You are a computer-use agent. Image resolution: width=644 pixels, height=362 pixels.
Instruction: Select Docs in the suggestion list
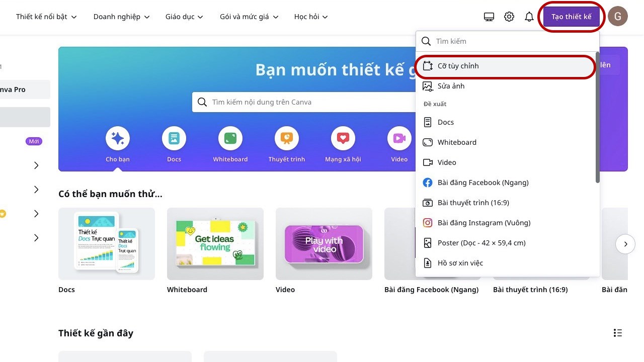click(x=506, y=122)
